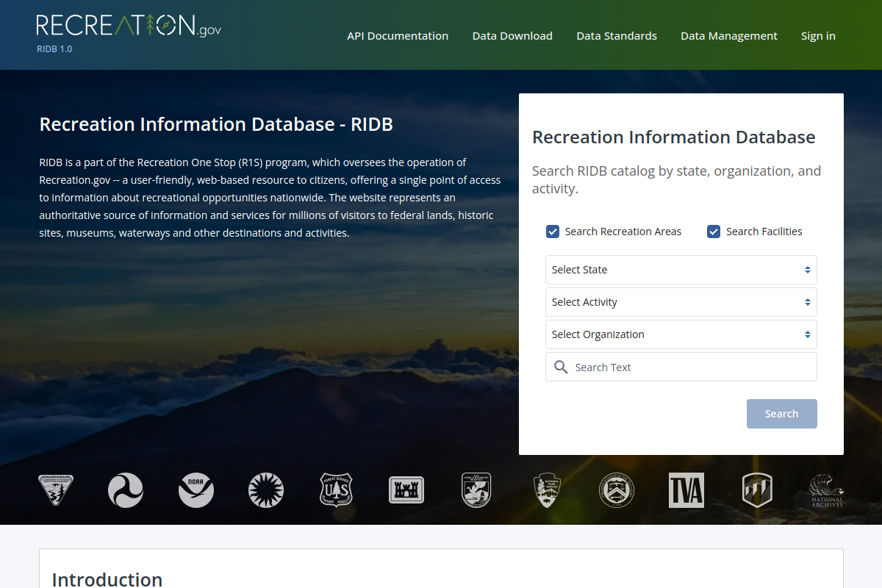Image resolution: width=882 pixels, height=588 pixels.
Task: Open the Select State dropdown
Action: tap(681, 270)
